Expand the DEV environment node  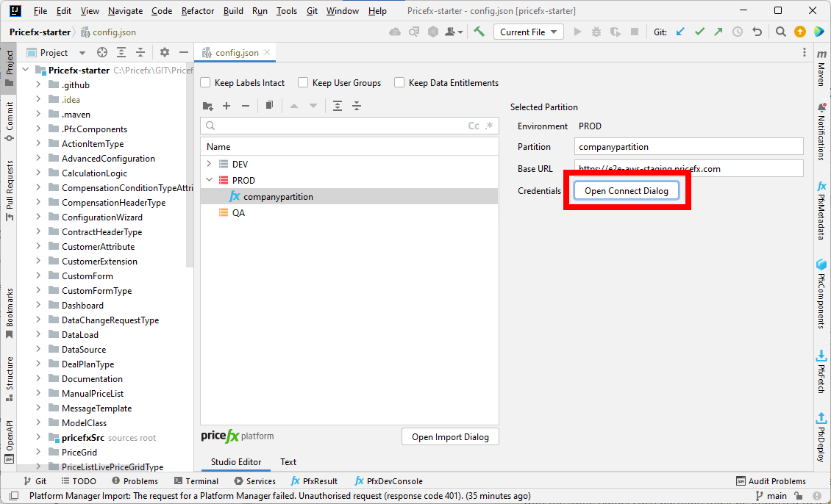click(210, 164)
